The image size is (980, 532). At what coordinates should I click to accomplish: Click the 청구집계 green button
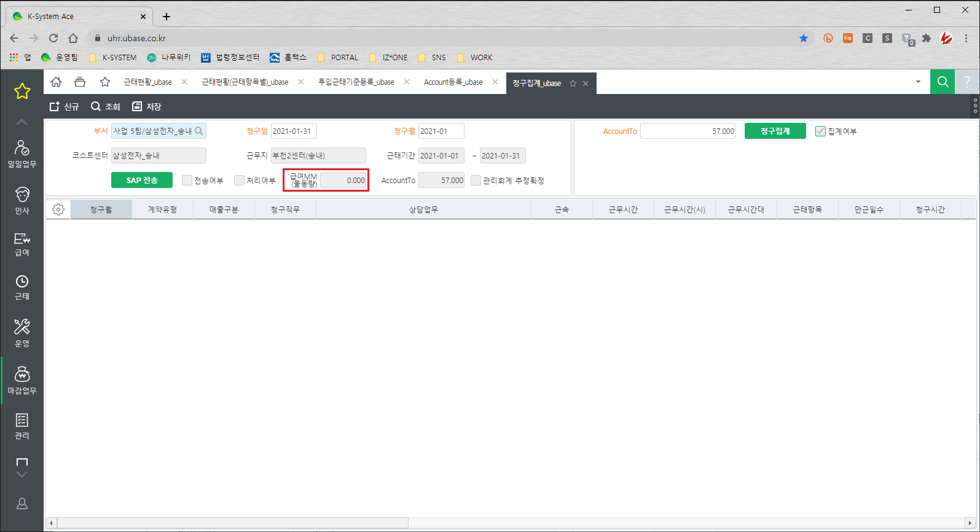pos(775,131)
